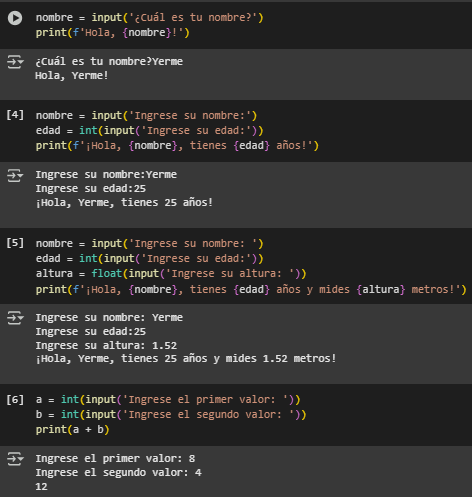The width and height of the screenshot is (472, 497).
Task: Click output line 'Ingrese el segundo valor: 4'
Action: coord(118,472)
